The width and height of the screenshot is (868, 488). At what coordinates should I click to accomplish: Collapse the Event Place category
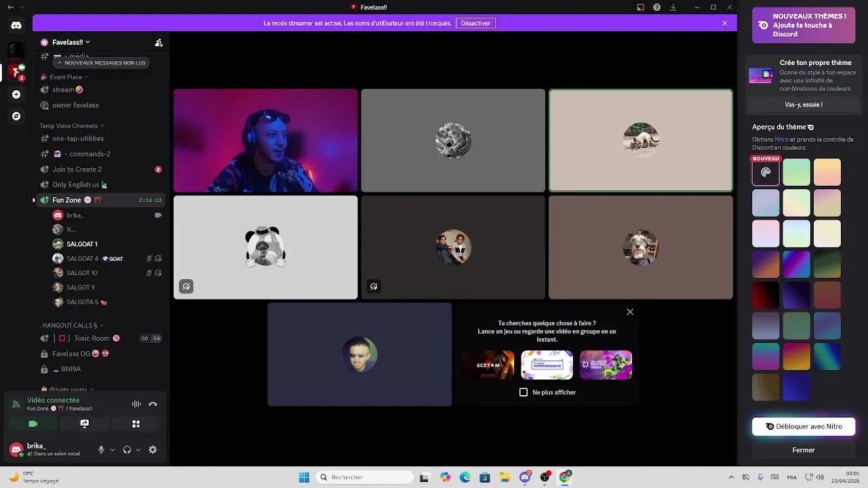[x=64, y=77]
